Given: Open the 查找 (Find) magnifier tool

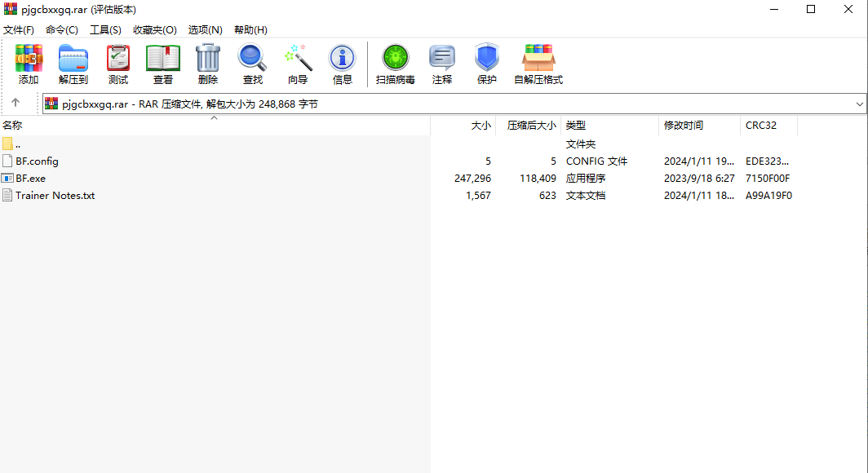Looking at the screenshot, I should tap(253, 64).
